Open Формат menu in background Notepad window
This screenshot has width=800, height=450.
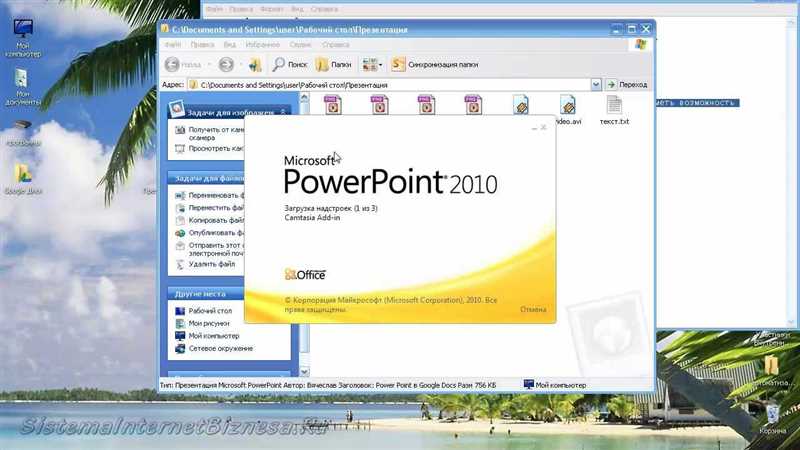point(271,9)
